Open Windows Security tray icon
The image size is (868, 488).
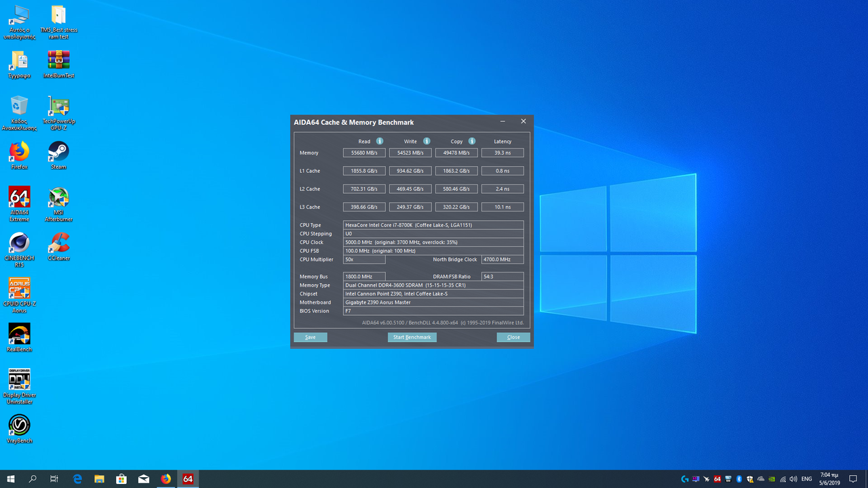tap(750, 479)
